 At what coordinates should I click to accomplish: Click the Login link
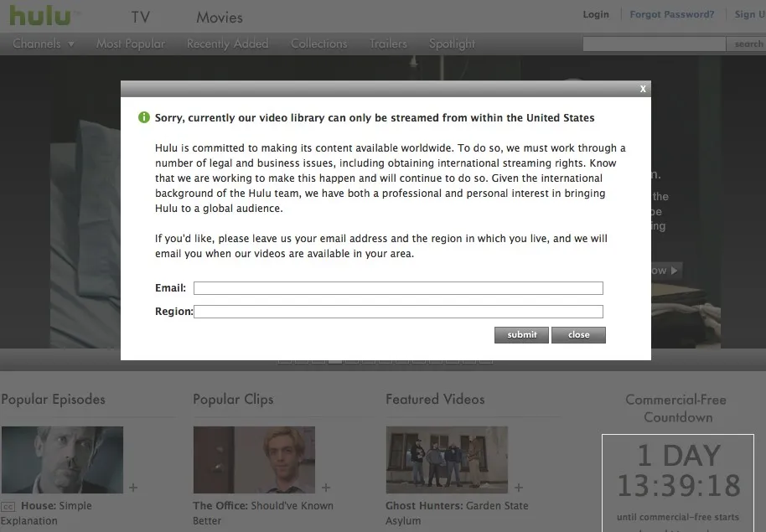pyautogui.click(x=596, y=14)
